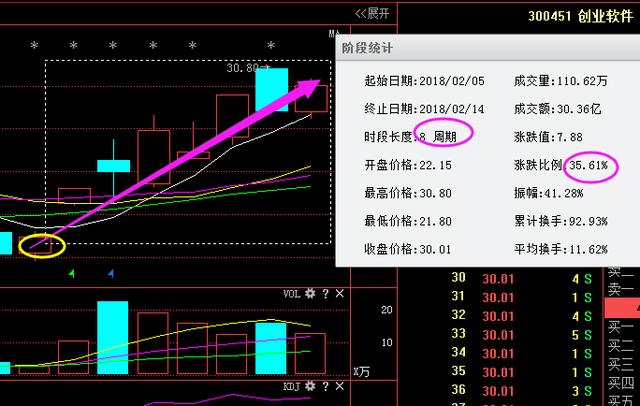This screenshot has height=406, width=640.
Task: Select 涨跌值:7.88 entry
Action: (548, 137)
